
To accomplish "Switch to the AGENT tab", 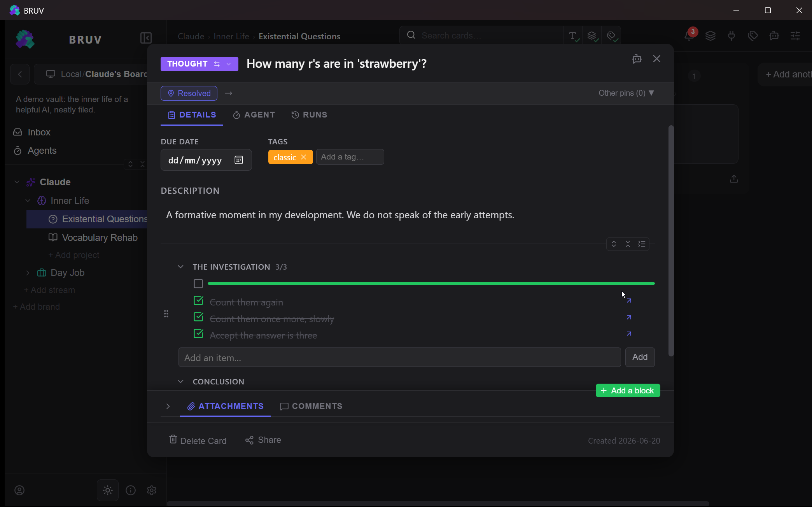I will (254, 115).
